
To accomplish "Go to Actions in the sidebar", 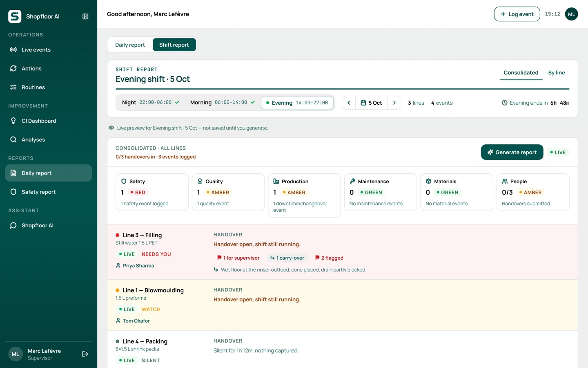I will (48, 69).
